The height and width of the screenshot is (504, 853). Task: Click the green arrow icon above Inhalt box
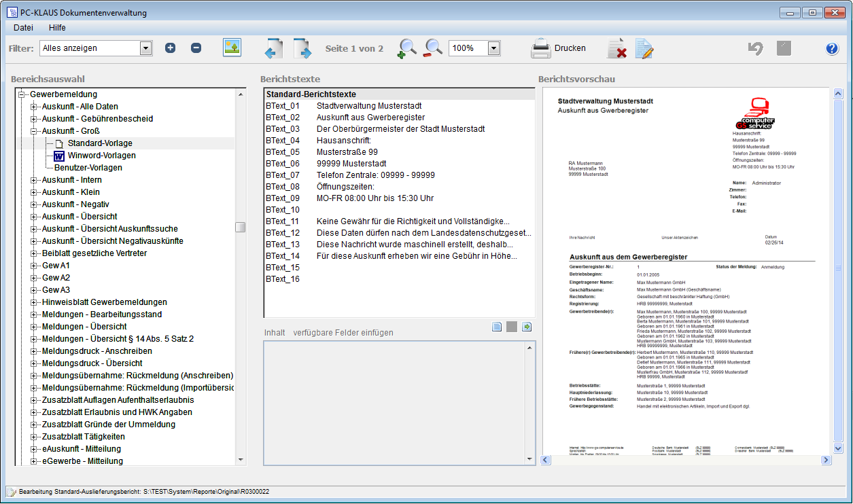tap(527, 327)
